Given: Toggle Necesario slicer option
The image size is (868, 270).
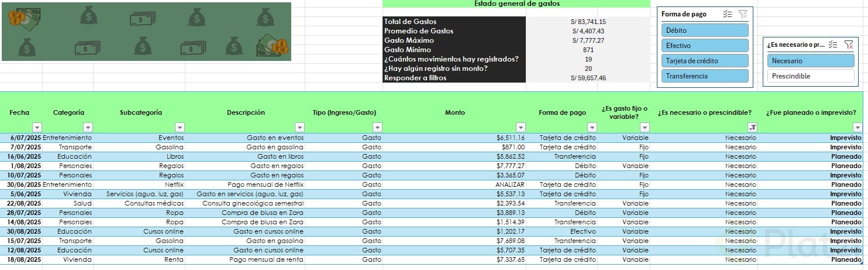Looking at the screenshot, I should tap(811, 60).
